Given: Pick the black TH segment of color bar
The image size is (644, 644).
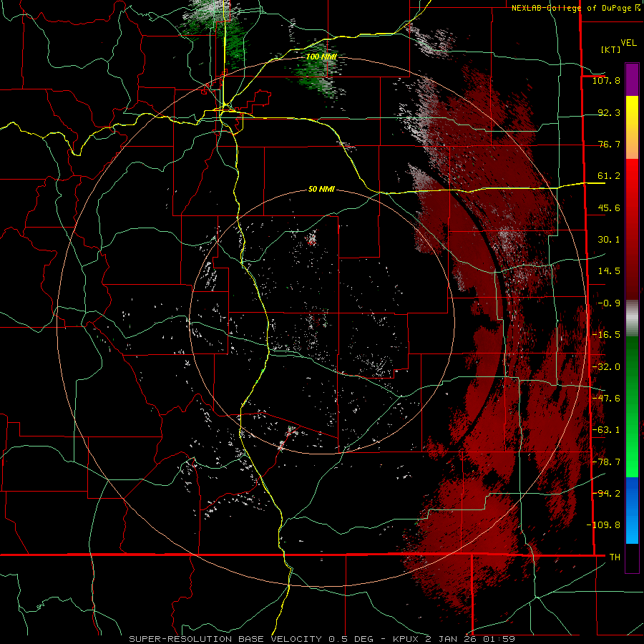Looking at the screenshot, I should point(632,558).
